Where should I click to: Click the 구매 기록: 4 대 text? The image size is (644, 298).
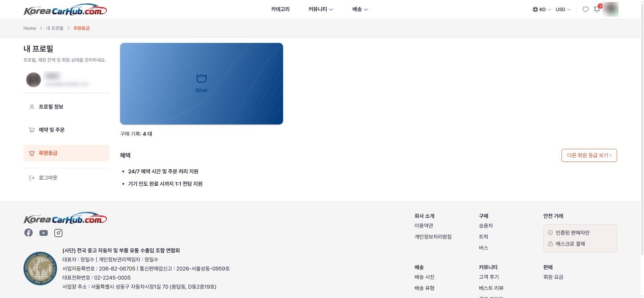point(136,134)
